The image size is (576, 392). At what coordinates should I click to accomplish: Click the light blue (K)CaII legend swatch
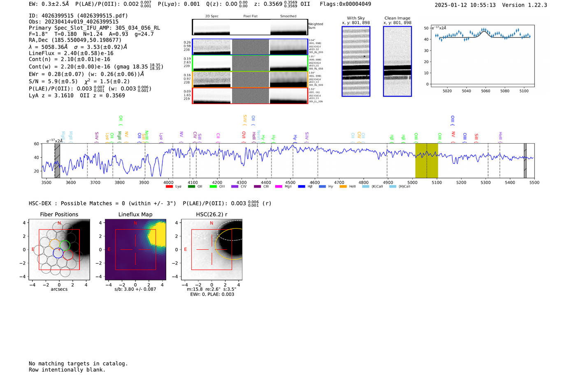pyautogui.click(x=366, y=187)
